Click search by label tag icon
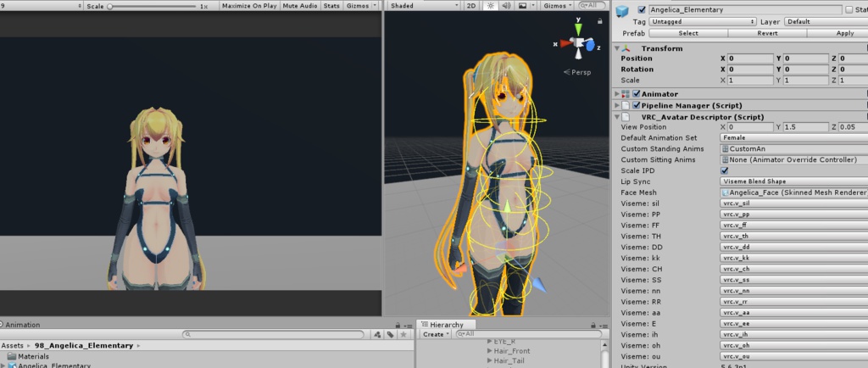868x368 pixels. pos(390,335)
